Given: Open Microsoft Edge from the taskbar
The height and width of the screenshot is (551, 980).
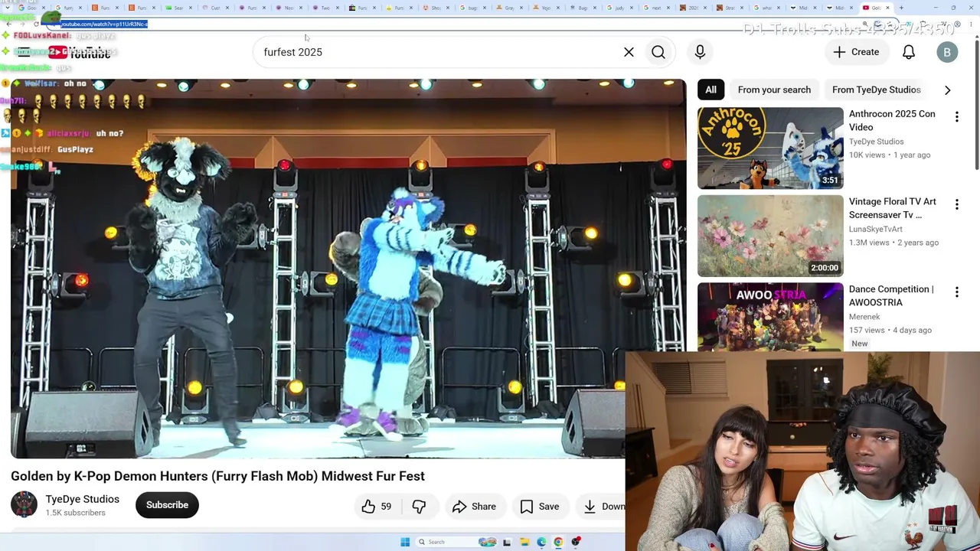Looking at the screenshot, I should (x=541, y=542).
